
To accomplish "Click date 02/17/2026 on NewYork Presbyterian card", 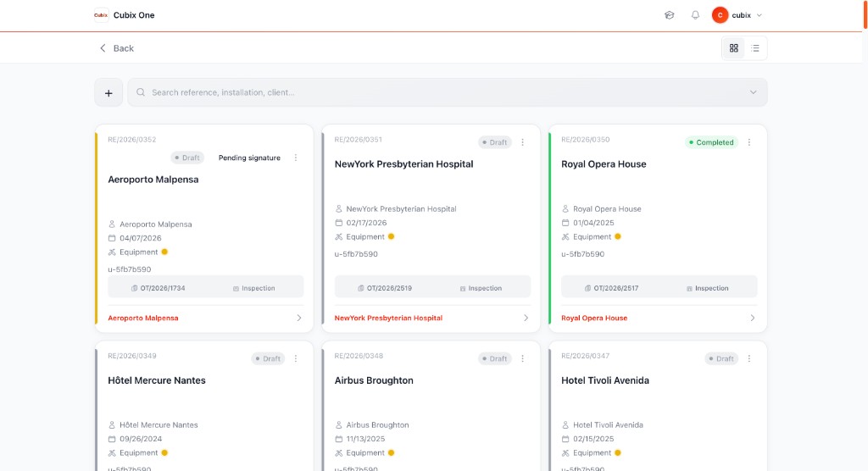I will 366,223.
